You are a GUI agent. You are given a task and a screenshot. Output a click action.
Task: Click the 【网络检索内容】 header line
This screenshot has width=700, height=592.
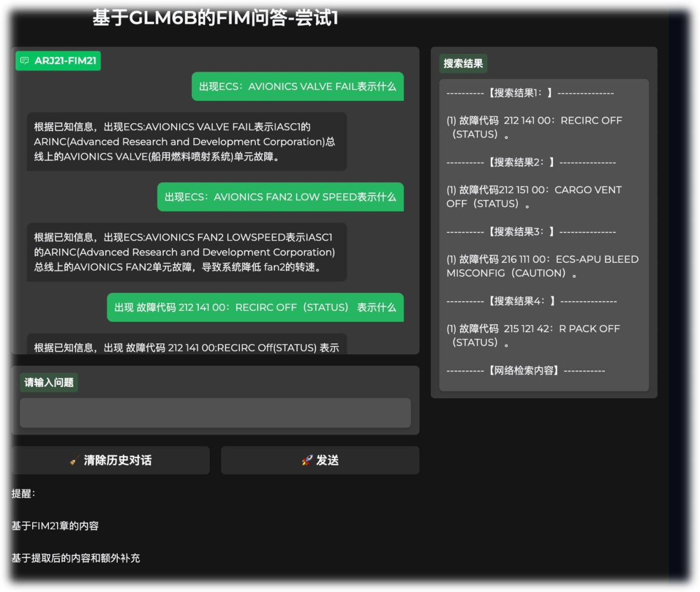click(x=526, y=370)
